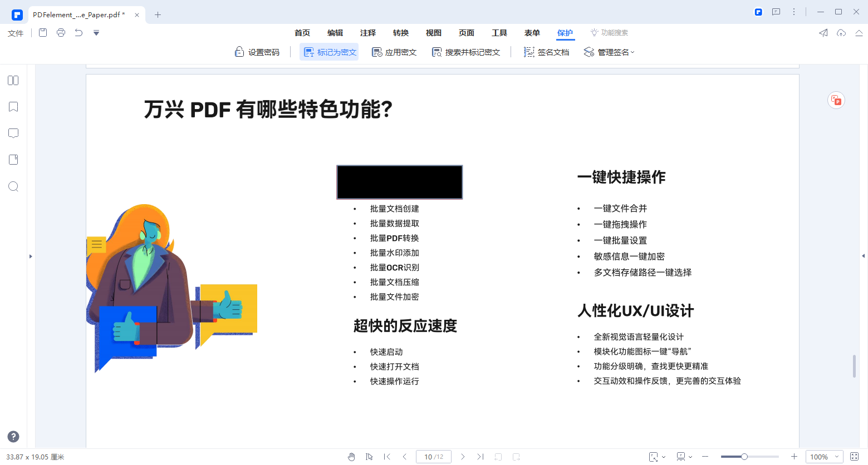
Task: Enable 应用密文 to apply redactions
Action: 394,51
